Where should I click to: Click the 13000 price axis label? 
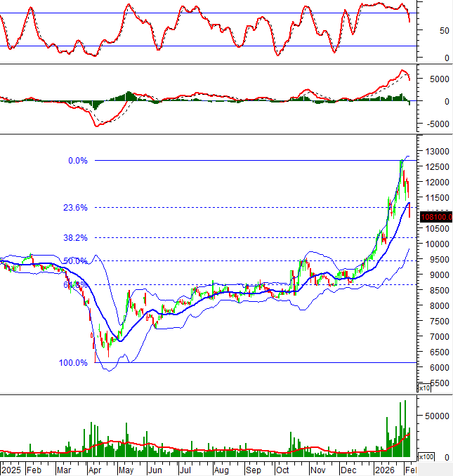click(x=435, y=151)
